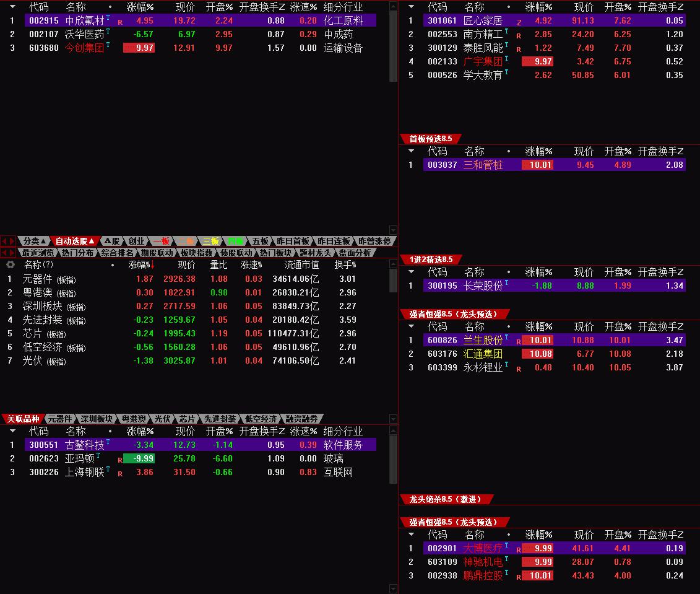The width and height of the screenshot is (700, 594).
Task: Select the 关联品种 tab
Action: point(24,419)
